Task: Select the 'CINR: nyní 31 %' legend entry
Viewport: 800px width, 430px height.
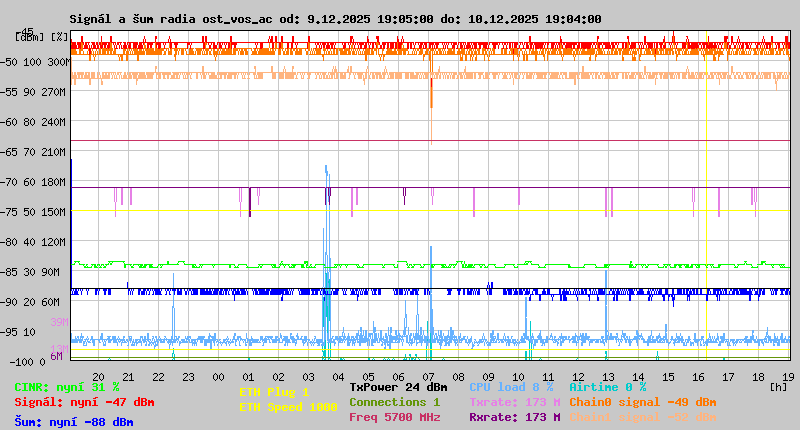Action: point(67,387)
